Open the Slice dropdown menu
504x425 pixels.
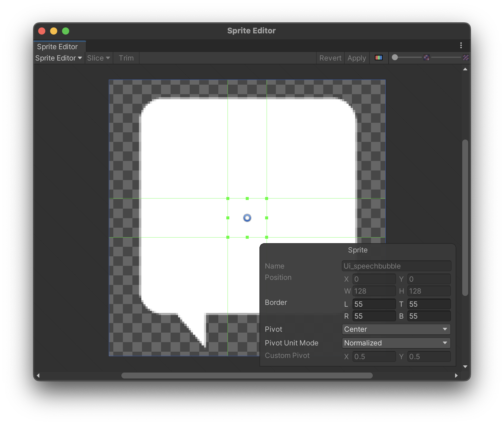98,58
